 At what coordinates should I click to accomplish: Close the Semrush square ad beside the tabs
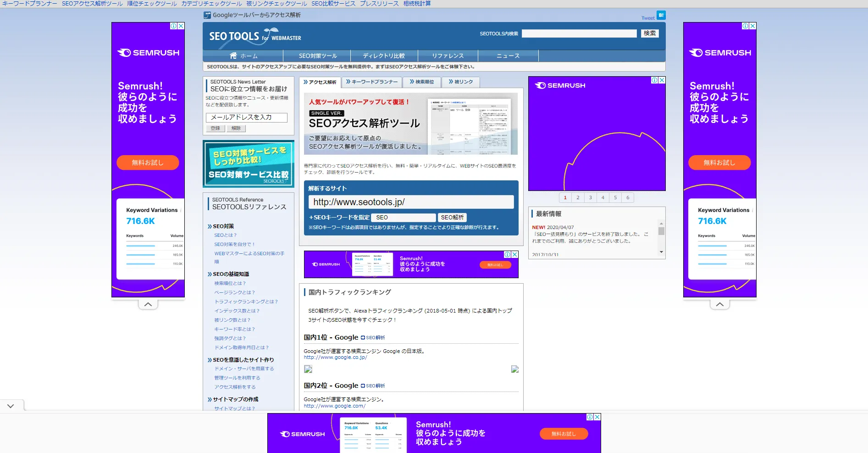662,80
